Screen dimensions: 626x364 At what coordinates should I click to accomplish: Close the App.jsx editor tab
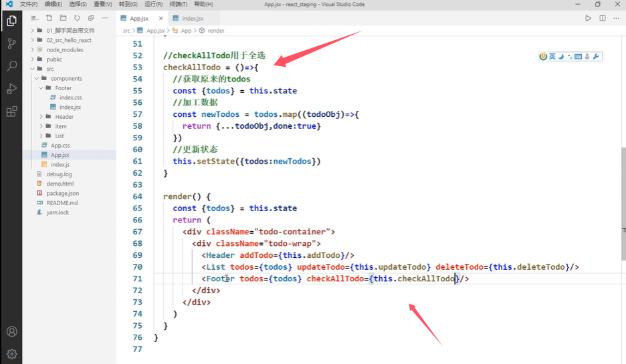(161, 18)
